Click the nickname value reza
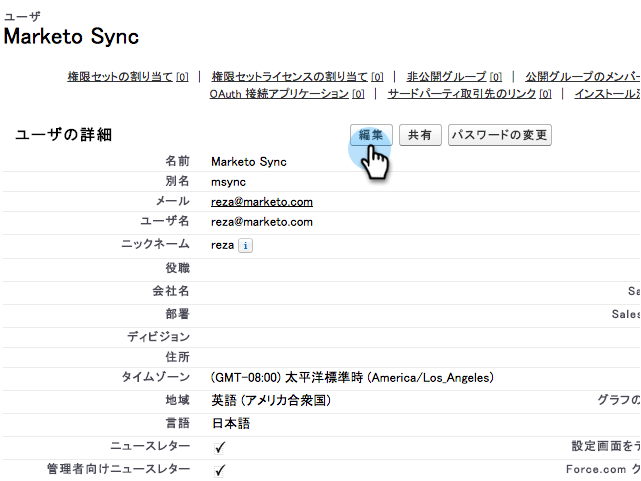The width and height of the screenshot is (641, 481). tap(222, 245)
